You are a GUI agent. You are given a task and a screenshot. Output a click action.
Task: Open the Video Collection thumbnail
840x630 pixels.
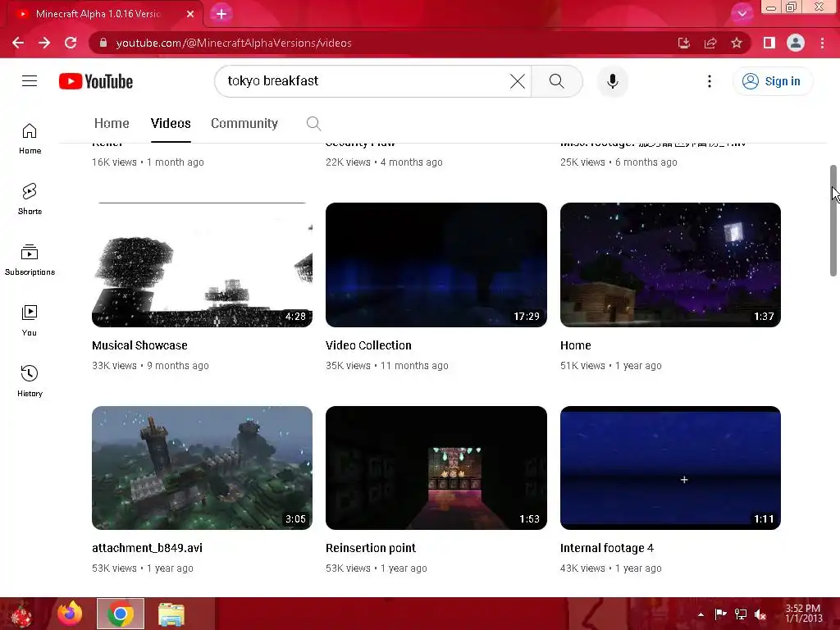(x=436, y=265)
